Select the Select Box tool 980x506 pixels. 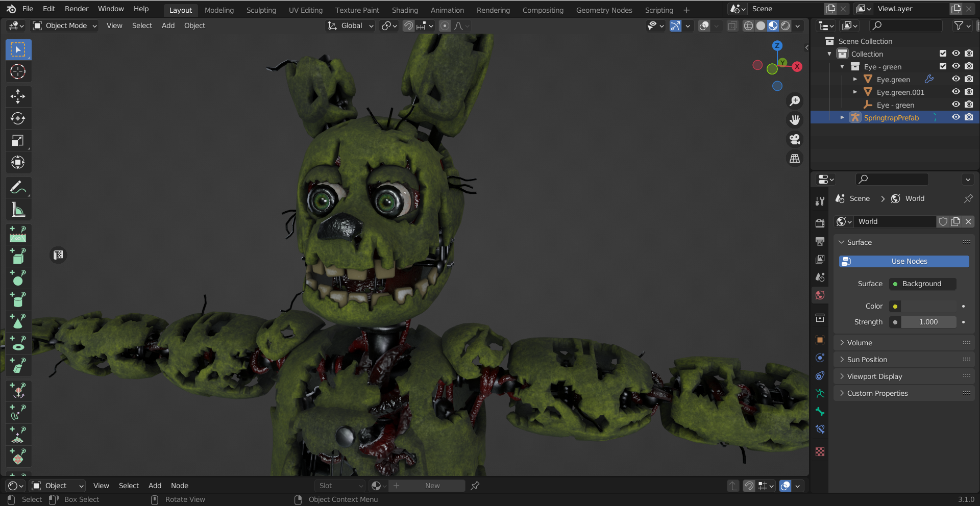[18, 49]
